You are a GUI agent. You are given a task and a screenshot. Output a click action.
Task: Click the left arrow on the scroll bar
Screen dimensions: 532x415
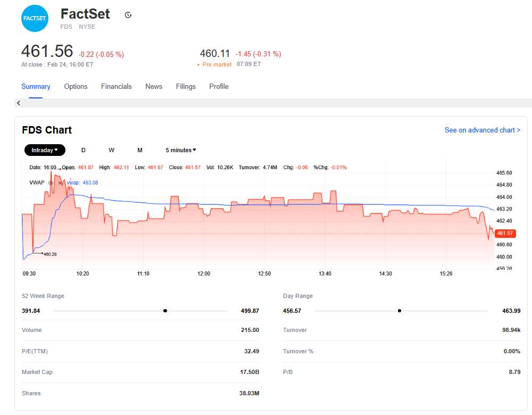click(x=19, y=103)
